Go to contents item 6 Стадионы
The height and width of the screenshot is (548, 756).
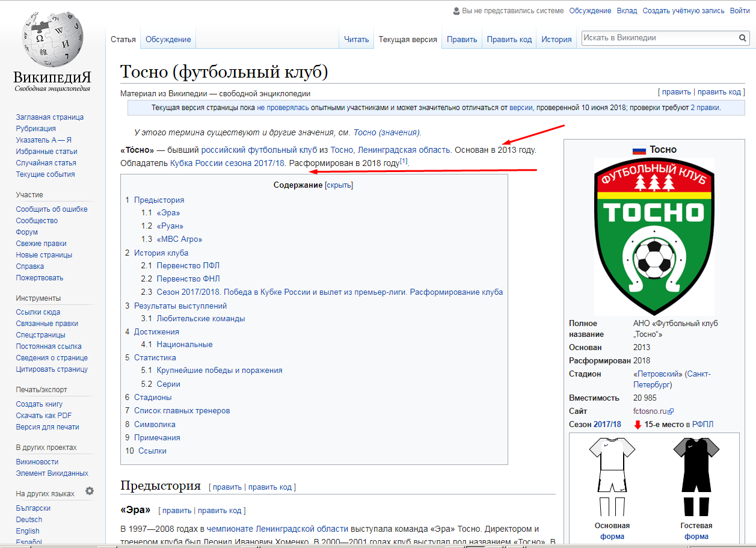tap(148, 398)
